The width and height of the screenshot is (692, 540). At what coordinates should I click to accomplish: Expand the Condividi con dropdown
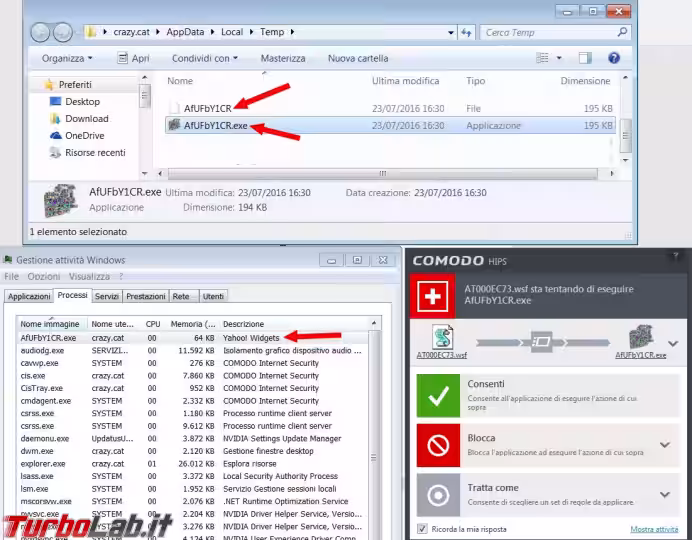tap(204, 58)
